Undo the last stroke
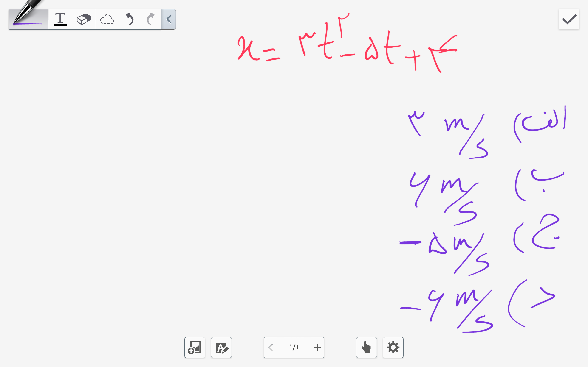Image resolution: width=588 pixels, height=367 pixels. click(x=130, y=19)
